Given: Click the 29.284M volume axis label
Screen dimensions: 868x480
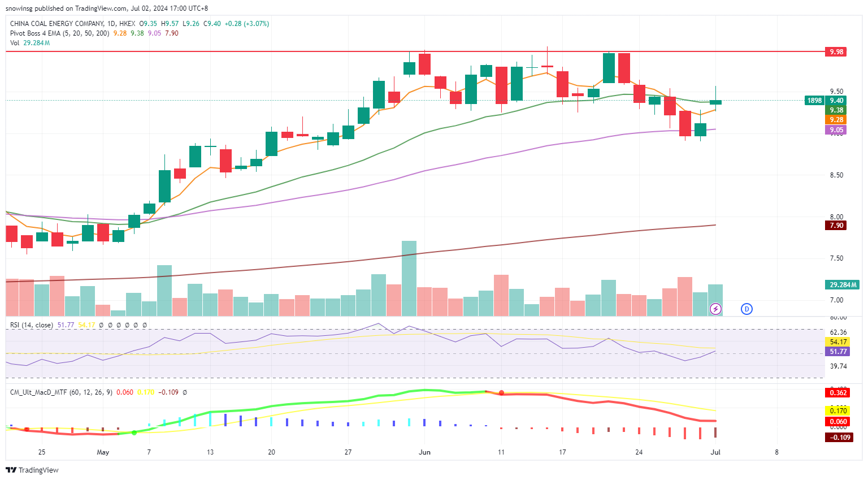Looking at the screenshot, I should point(843,284).
